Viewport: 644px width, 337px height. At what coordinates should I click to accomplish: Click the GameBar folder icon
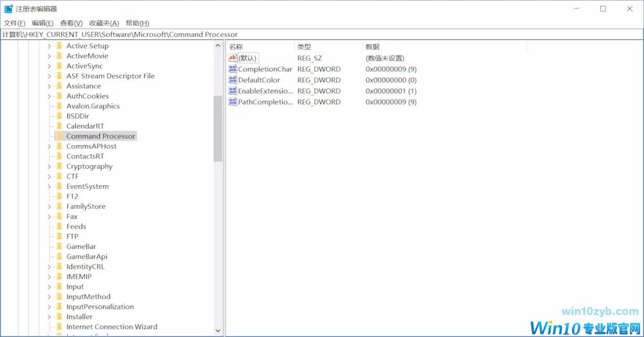point(59,246)
